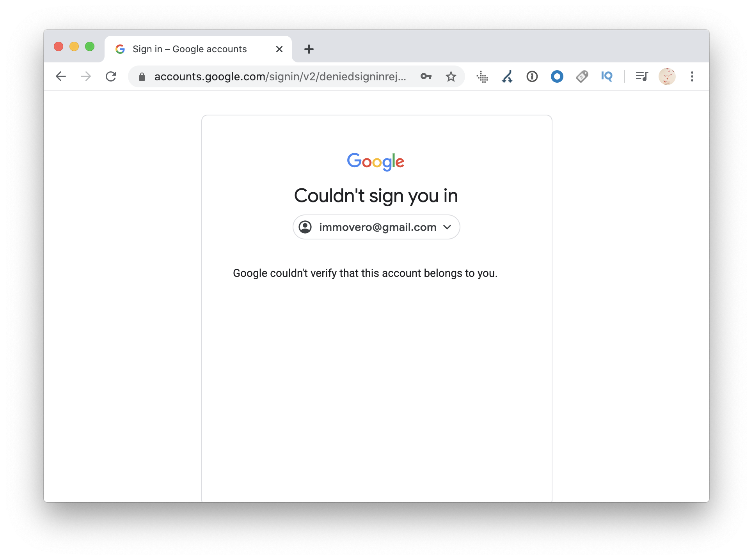Click the bookmark star icon

tap(451, 76)
